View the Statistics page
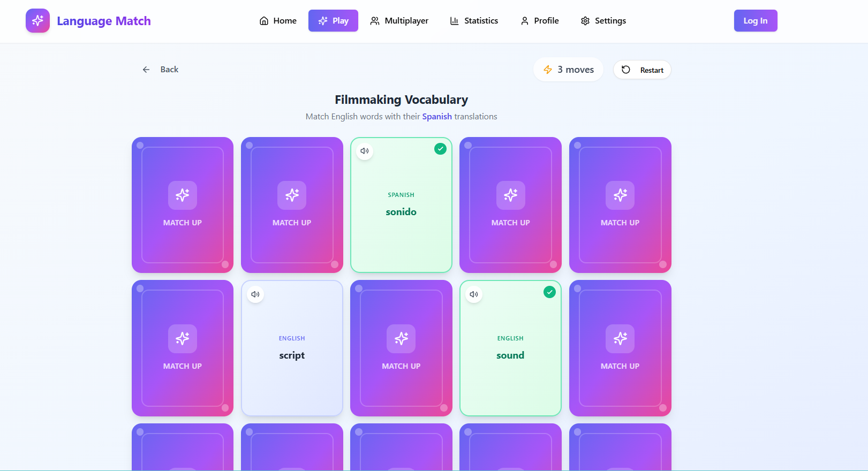The image size is (868, 471). click(474, 21)
